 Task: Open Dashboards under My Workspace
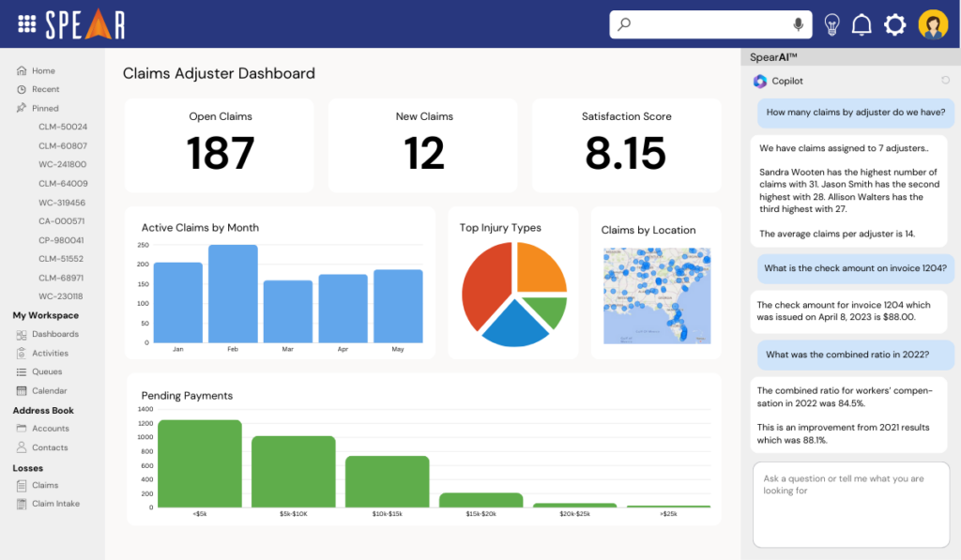tap(54, 334)
